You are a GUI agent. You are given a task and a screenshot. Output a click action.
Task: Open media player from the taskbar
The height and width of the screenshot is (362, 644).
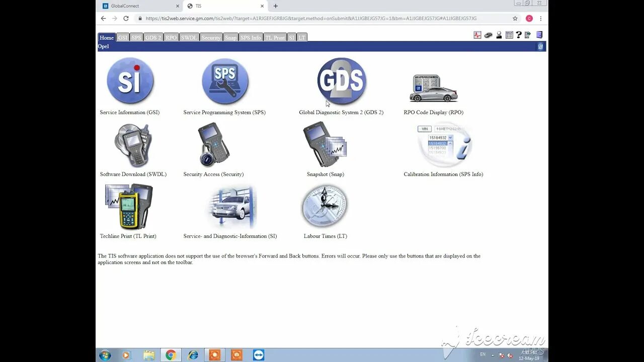pos(126,355)
